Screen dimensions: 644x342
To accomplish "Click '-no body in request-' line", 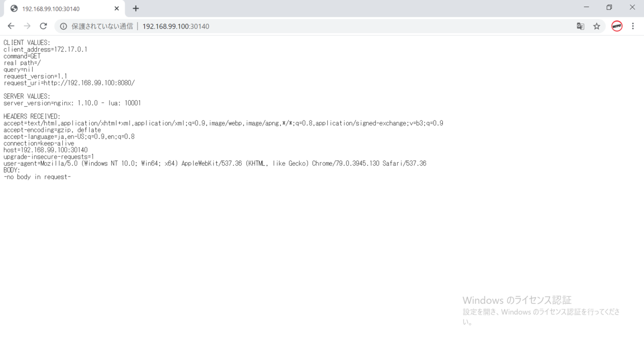I will (37, 177).
